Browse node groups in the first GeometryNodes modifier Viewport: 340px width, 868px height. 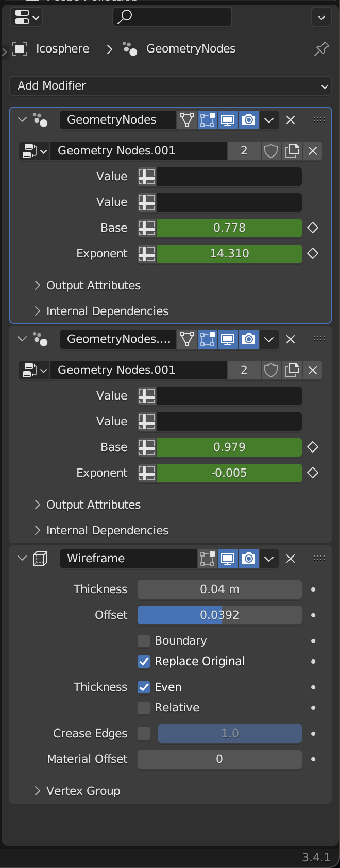(34, 151)
